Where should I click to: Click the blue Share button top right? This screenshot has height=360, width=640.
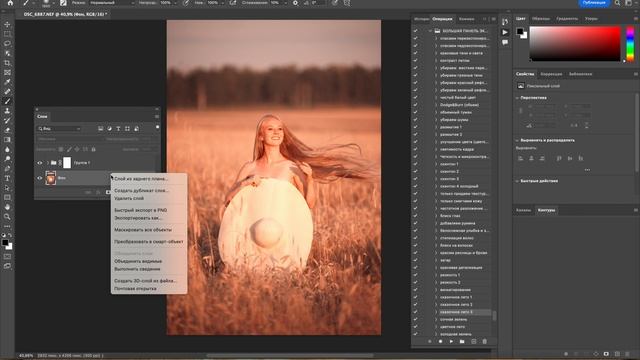[594, 3]
